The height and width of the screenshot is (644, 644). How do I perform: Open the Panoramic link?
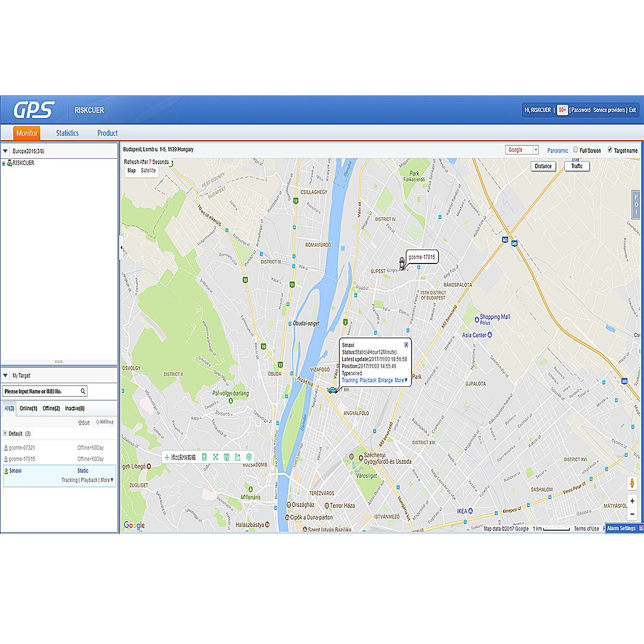tap(558, 151)
